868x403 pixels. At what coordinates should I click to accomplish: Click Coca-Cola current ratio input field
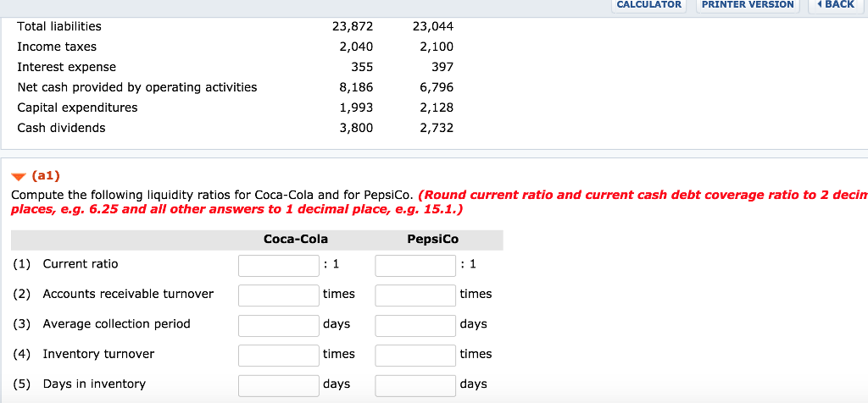(278, 265)
